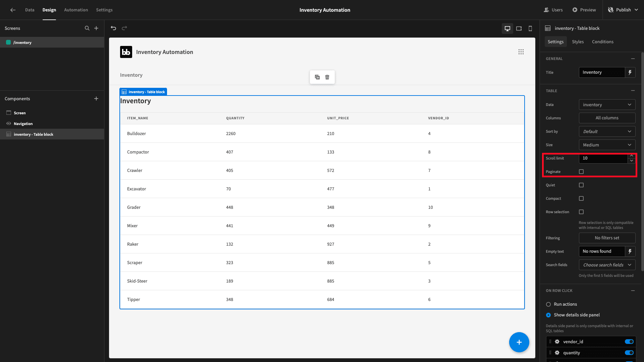Enable the Row selection checkbox
The height and width of the screenshot is (362, 644).
pyautogui.click(x=581, y=212)
